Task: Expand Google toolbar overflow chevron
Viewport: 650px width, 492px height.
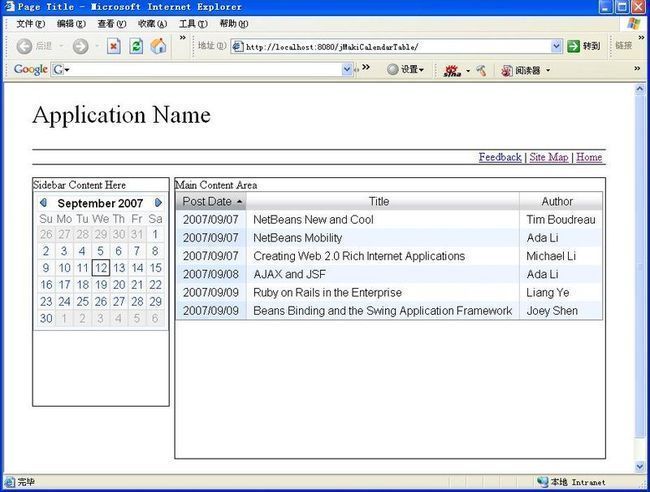Action: coord(366,67)
